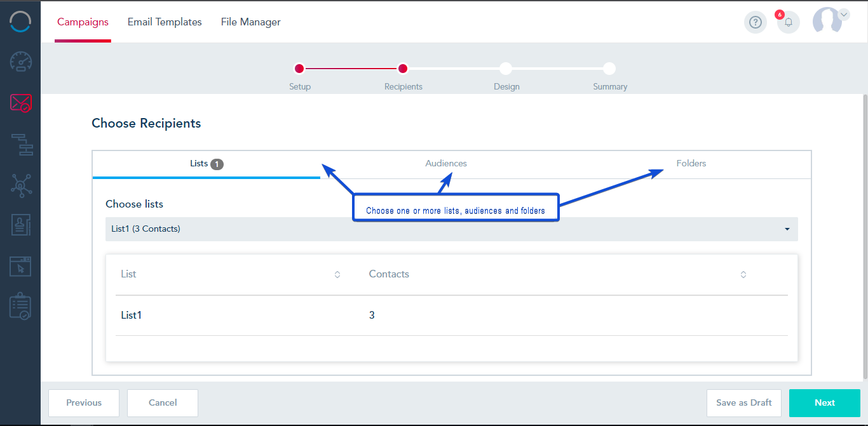Open the Choose lists dropdown
The height and width of the screenshot is (426, 868).
(x=452, y=229)
